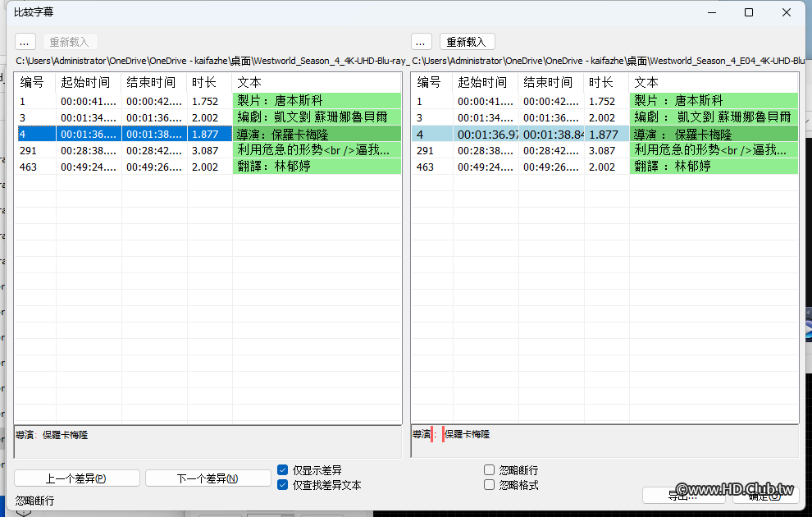Click right text preview box with highlighted difference
The width and height of the screenshot is (812, 517).
pyautogui.click(x=604, y=442)
